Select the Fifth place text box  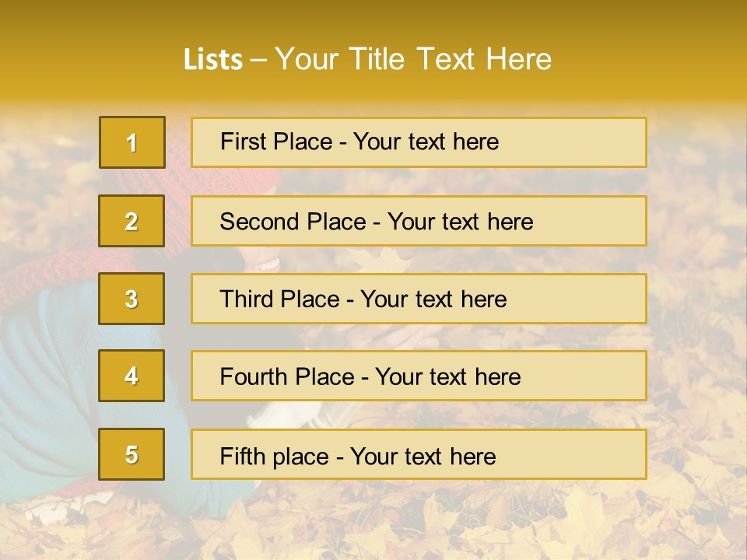point(419,454)
